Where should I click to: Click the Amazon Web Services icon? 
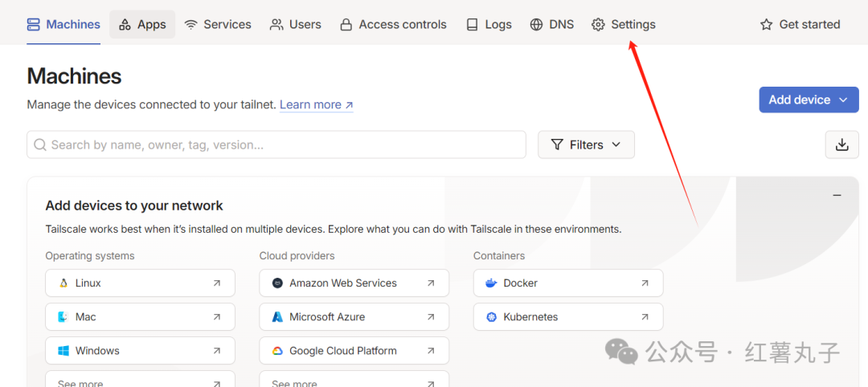(277, 283)
